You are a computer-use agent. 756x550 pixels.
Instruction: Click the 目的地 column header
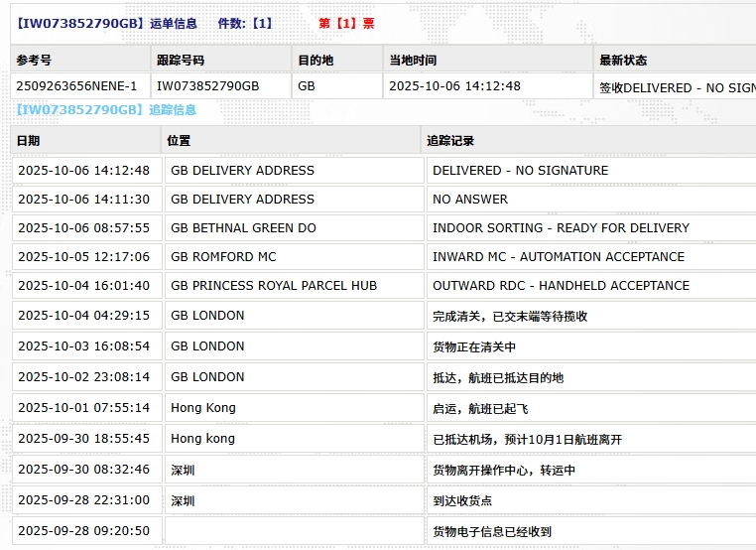point(315,60)
